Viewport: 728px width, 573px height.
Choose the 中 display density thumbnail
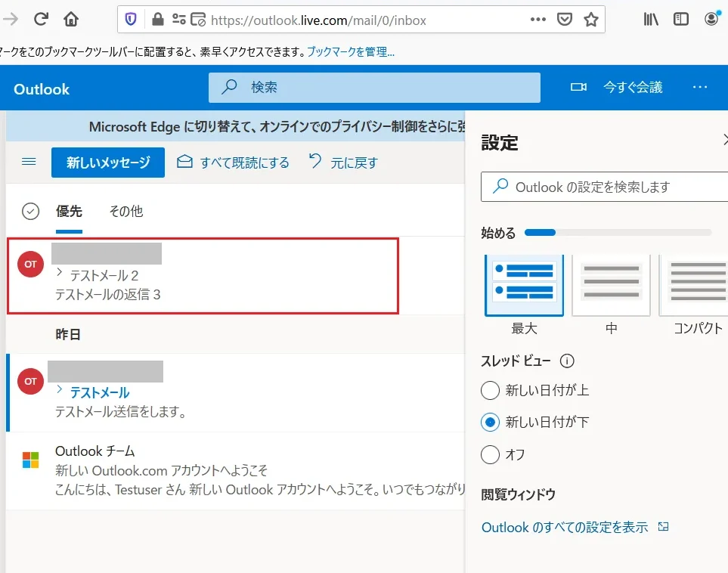point(611,285)
